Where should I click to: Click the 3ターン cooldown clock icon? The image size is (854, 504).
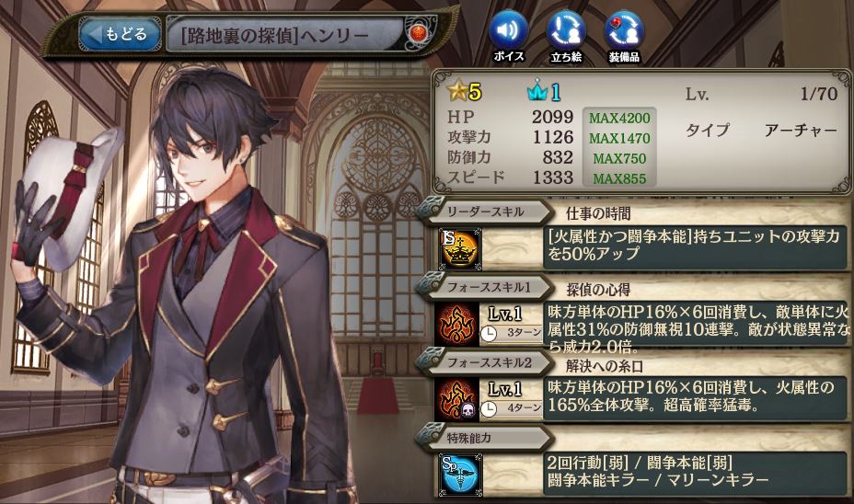pyautogui.click(x=489, y=333)
